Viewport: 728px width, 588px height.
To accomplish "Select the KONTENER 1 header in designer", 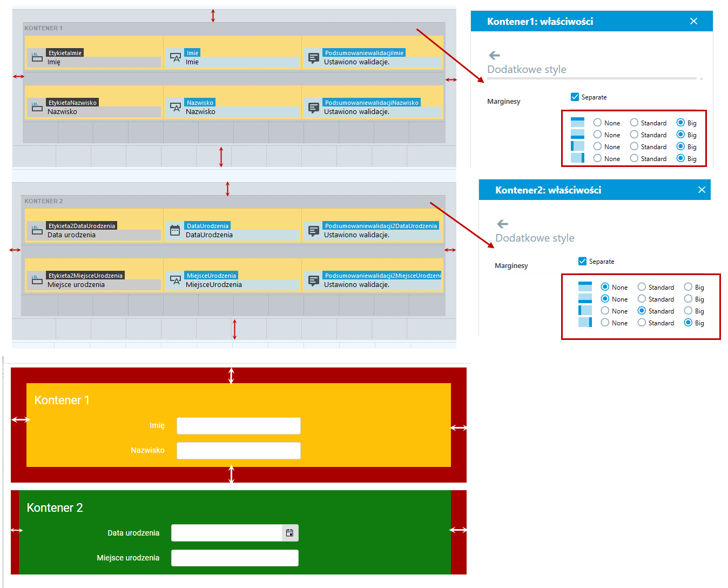I will [43, 28].
